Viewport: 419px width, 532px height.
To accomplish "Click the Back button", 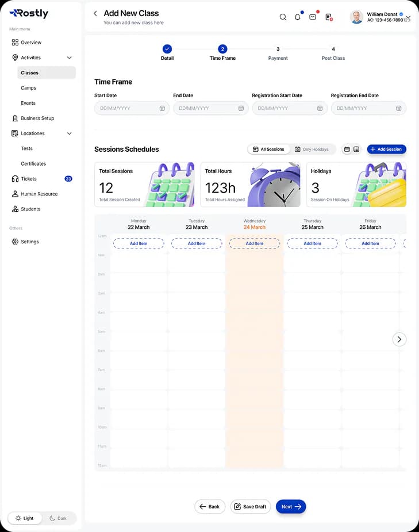I will pyautogui.click(x=210, y=507).
